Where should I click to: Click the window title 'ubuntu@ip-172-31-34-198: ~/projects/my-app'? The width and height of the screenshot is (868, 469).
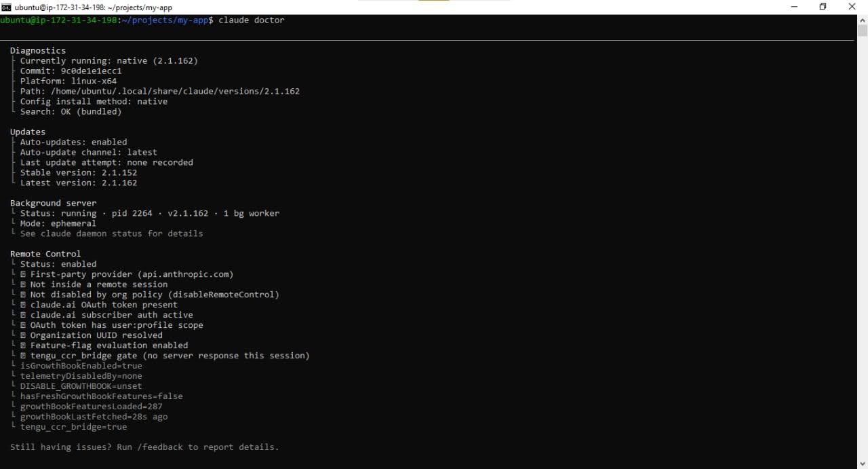click(x=93, y=7)
